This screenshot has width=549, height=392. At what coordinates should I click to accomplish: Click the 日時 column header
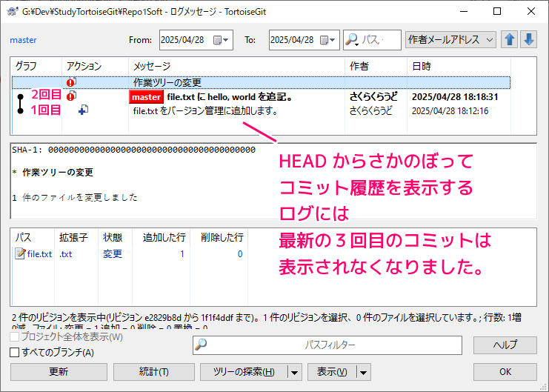point(459,66)
